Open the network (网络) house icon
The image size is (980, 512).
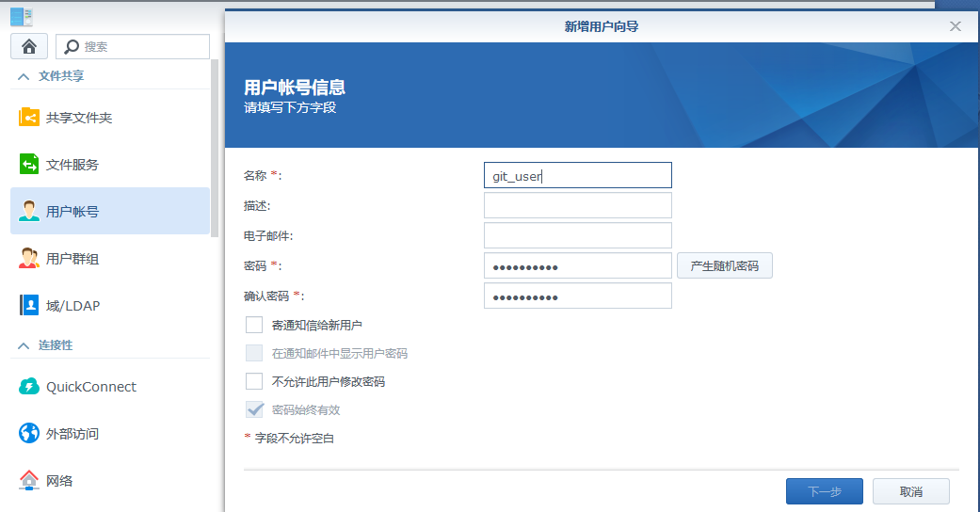pyautogui.click(x=29, y=480)
